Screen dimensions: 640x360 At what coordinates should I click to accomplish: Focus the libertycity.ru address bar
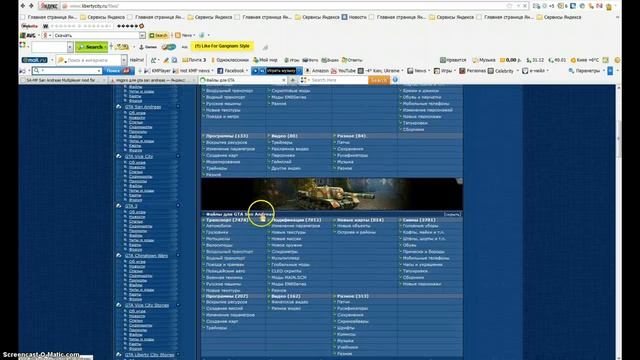(286, 6)
